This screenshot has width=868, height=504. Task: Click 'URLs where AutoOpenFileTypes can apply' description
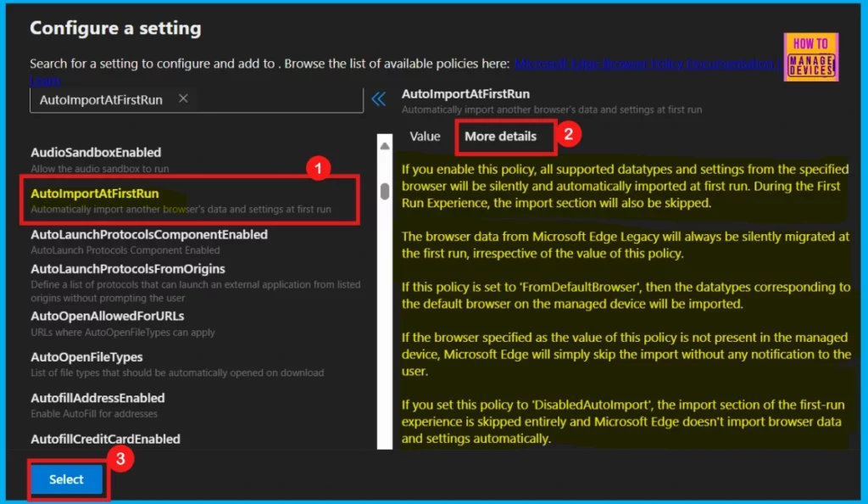(x=123, y=333)
